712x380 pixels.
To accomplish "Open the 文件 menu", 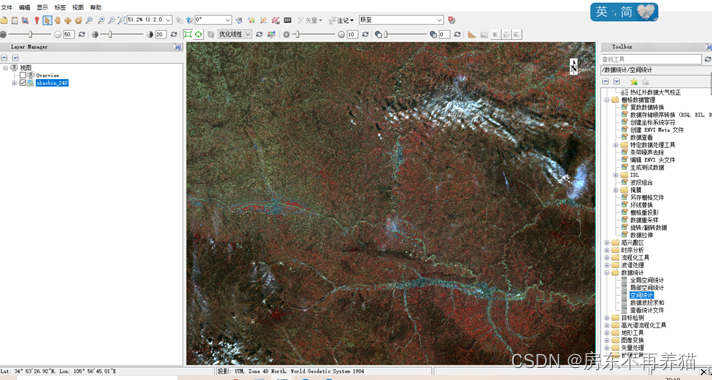I will pyautogui.click(x=7, y=7).
